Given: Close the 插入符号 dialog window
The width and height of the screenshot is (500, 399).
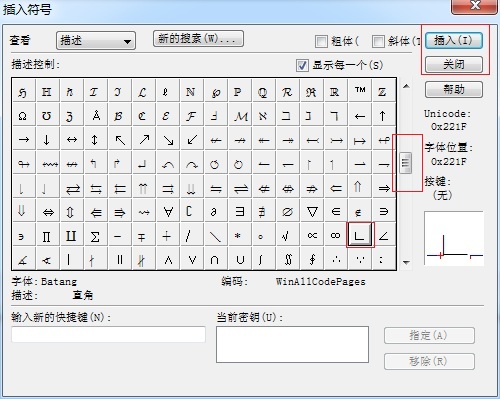Looking at the screenshot, I should click(474, 6).
